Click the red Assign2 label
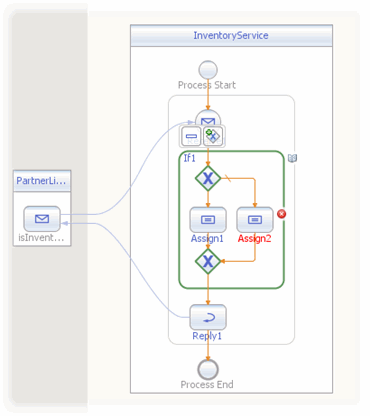The width and height of the screenshot is (370, 416). 255,238
